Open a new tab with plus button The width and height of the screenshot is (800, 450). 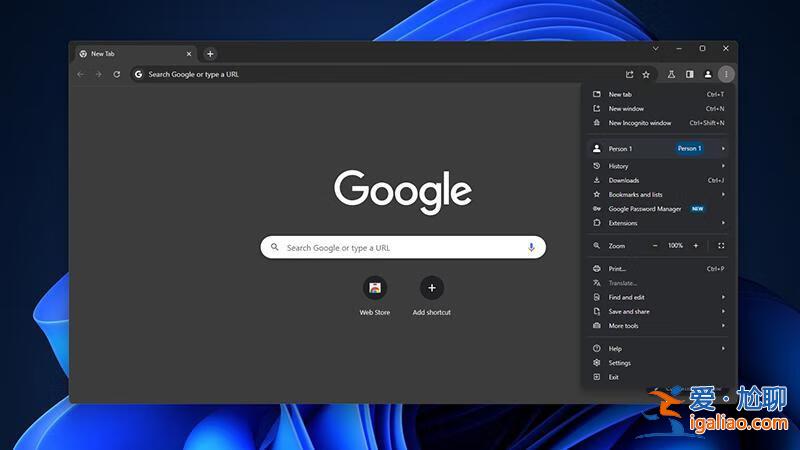coord(210,54)
